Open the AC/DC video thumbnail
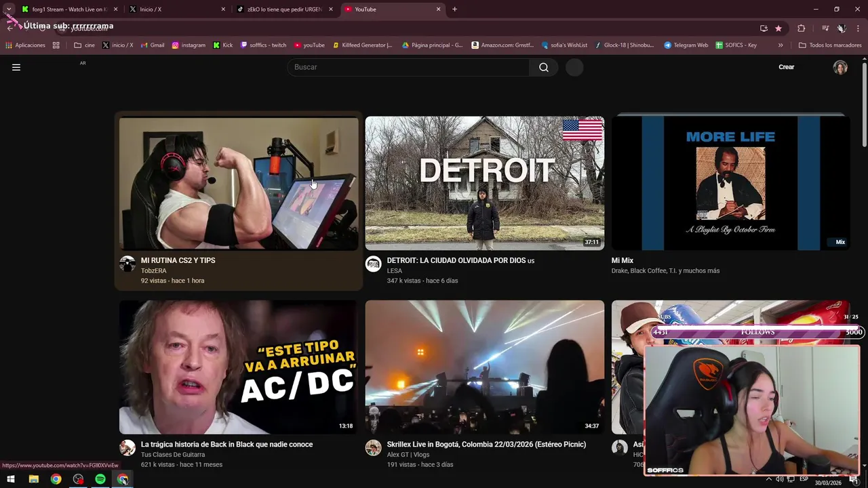The image size is (868, 488). tap(239, 367)
